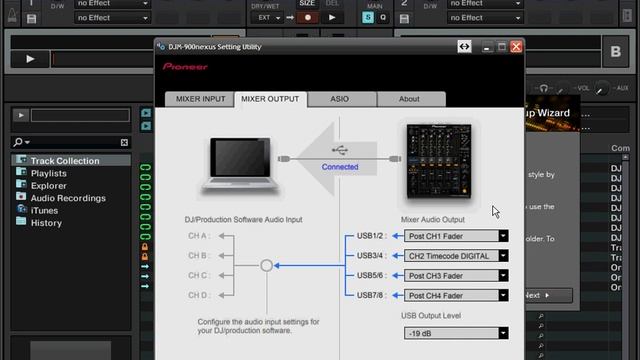Click the metronome icon at top left

coord(12,15)
